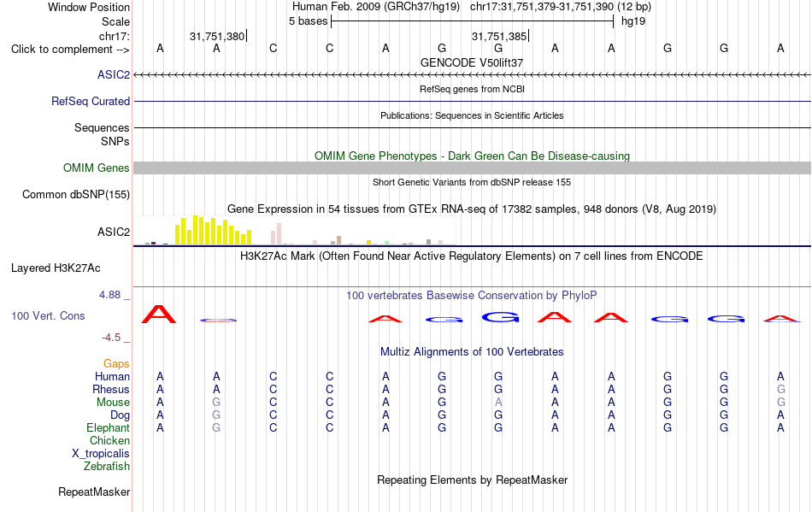The image size is (812, 512).
Task: Click 'Short Genetic Variants from dbSNP' title
Action: [x=472, y=182]
